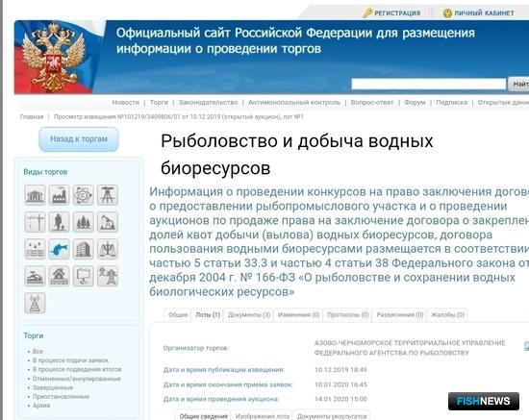529x420 pixels.
Task: Select the billboard auction type icon
Action: click(x=84, y=276)
